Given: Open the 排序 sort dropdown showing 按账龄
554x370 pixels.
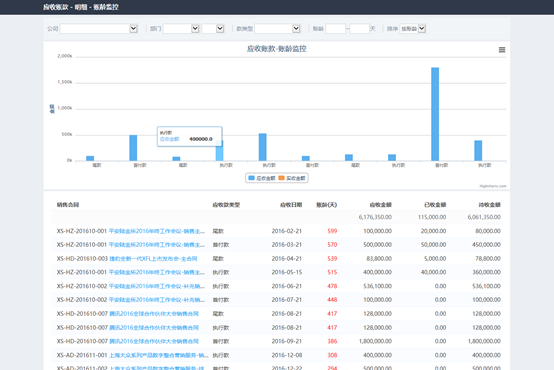Looking at the screenshot, I should 413,29.
